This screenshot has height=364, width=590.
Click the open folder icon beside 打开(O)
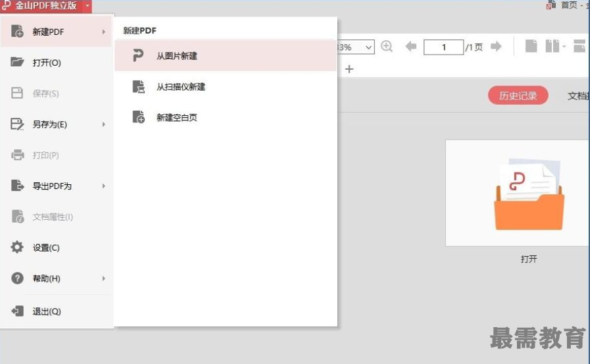[17, 62]
